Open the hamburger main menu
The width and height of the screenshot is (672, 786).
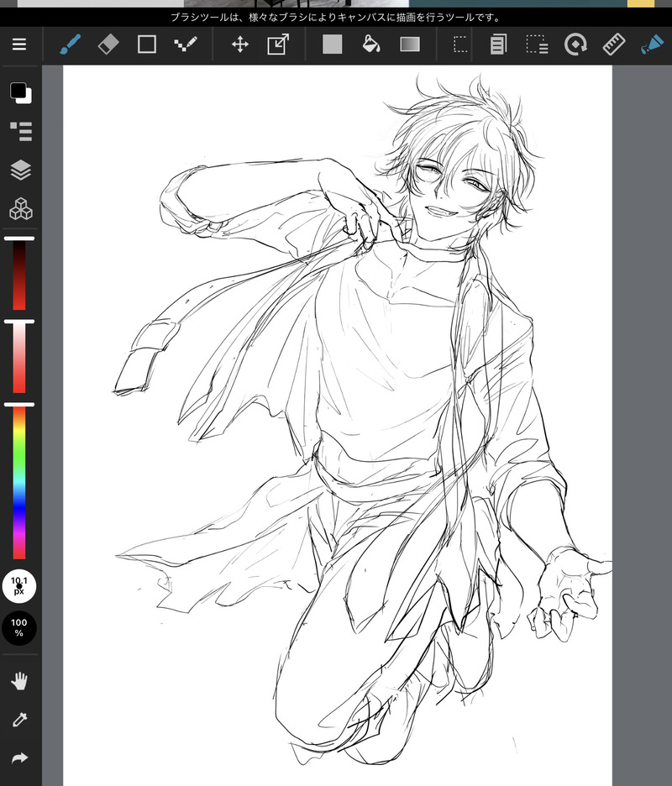tap(19, 45)
